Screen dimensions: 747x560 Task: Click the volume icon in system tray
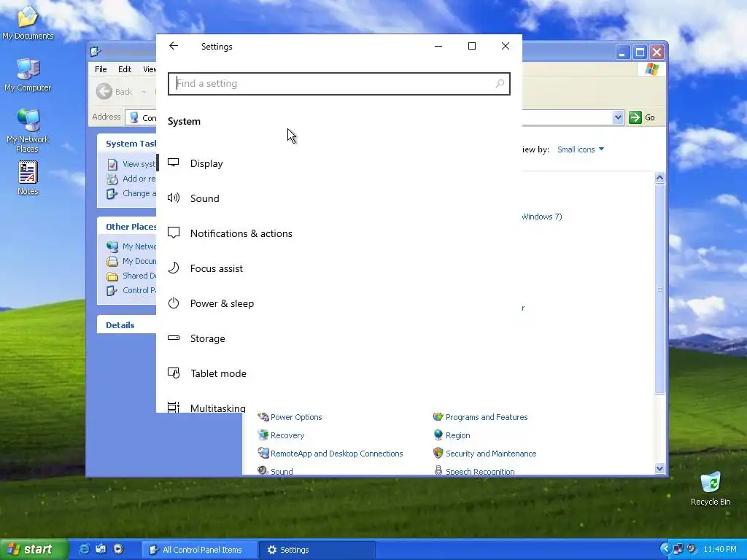[692, 550]
